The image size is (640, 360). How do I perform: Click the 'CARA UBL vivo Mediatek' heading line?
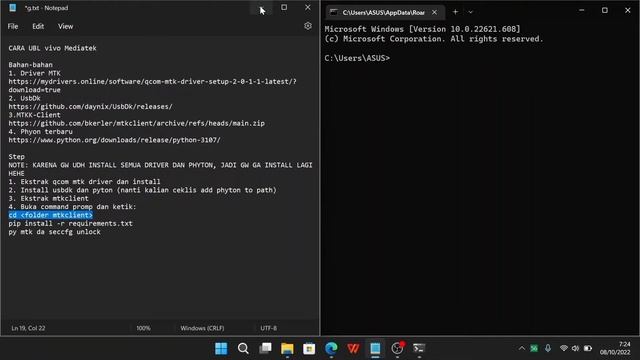coord(53,48)
